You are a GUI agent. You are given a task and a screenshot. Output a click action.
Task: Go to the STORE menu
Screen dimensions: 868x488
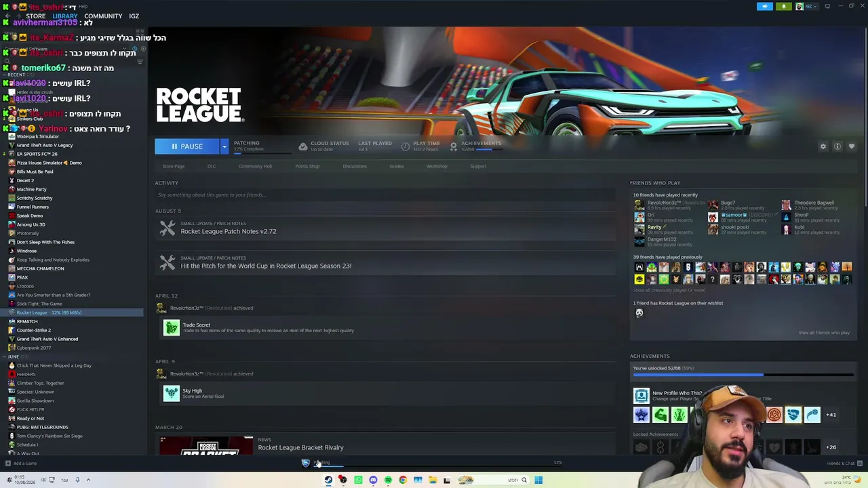click(35, 16)
